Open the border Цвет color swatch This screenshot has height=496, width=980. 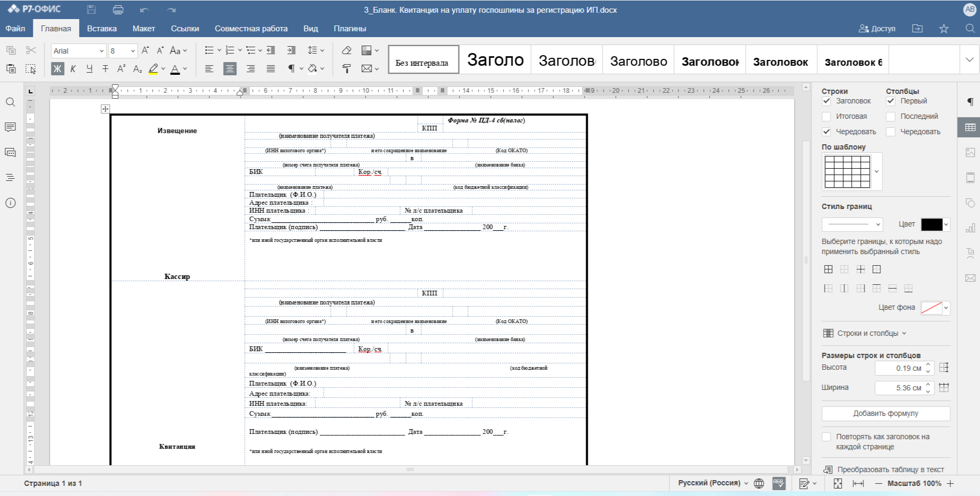click(x=935, y=224)
